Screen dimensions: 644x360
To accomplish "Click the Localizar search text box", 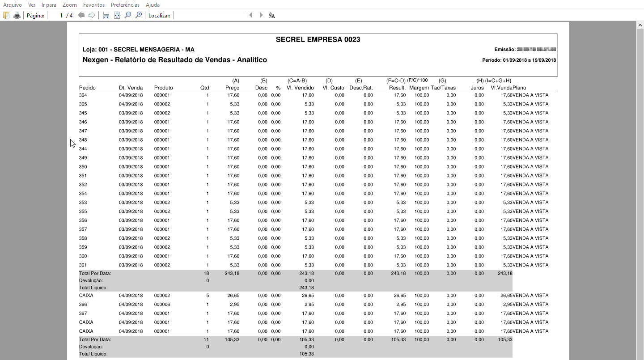I will (208, 15).
